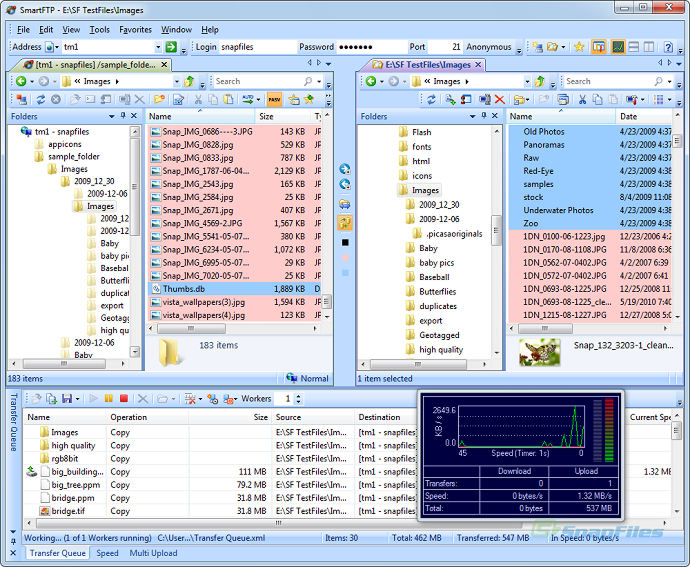Refresh the local browser file listing
This screenshot has height=567, width=690.
431,99
